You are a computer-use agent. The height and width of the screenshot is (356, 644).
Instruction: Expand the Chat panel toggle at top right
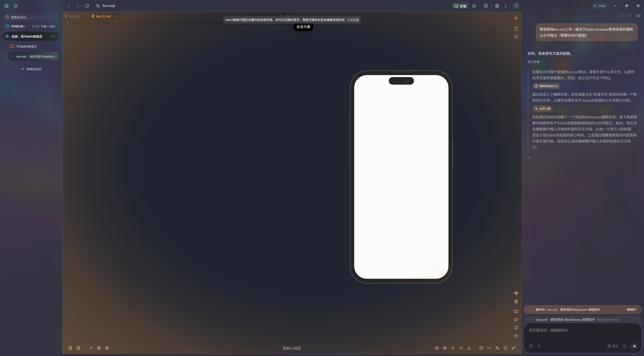pyautogui.click(x=599, y=6)
